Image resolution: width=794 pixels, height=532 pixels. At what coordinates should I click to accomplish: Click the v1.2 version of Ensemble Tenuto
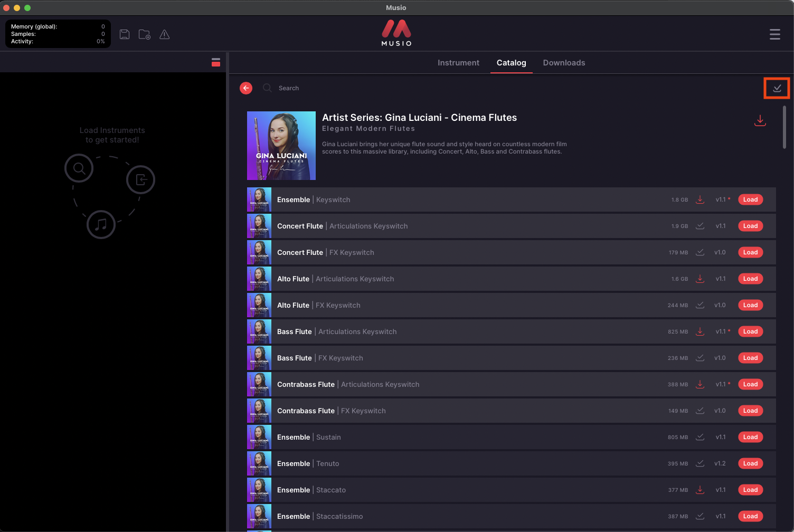[720, 463]
